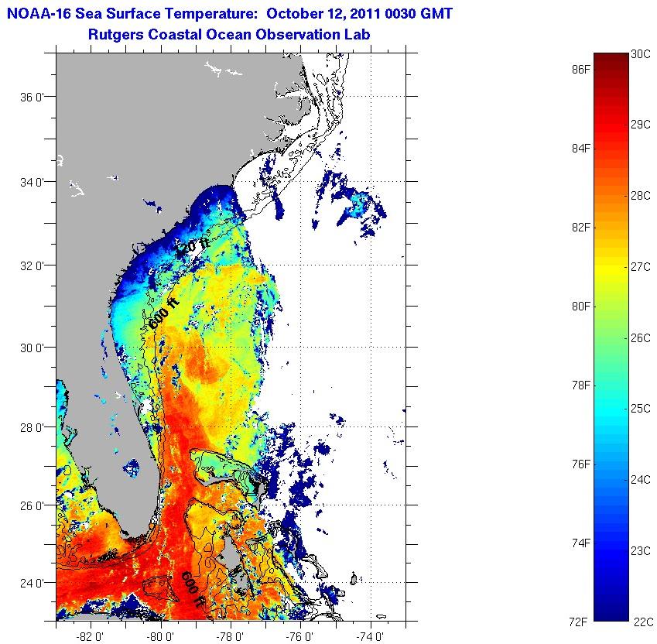Click the NOAA-16 Sea Surface Temperature title
657x644 pixels.
click(230, 14)
